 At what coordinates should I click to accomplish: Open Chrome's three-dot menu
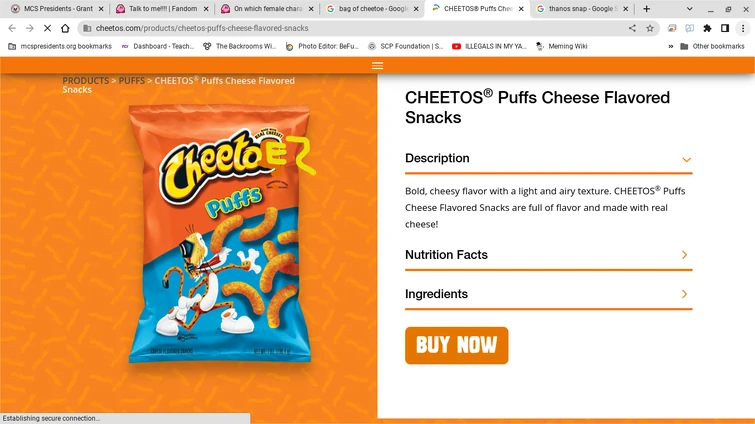pyautogui.click(x=743, y=28)
